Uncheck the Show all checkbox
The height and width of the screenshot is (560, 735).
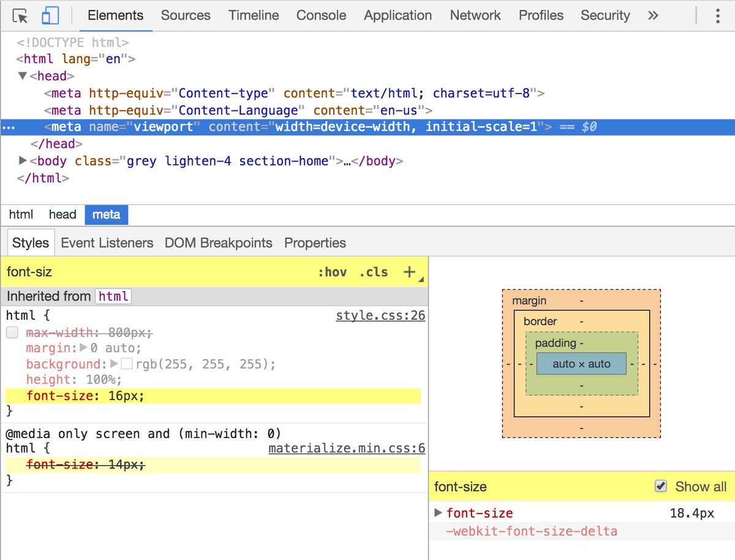click(x=660, y=486)
